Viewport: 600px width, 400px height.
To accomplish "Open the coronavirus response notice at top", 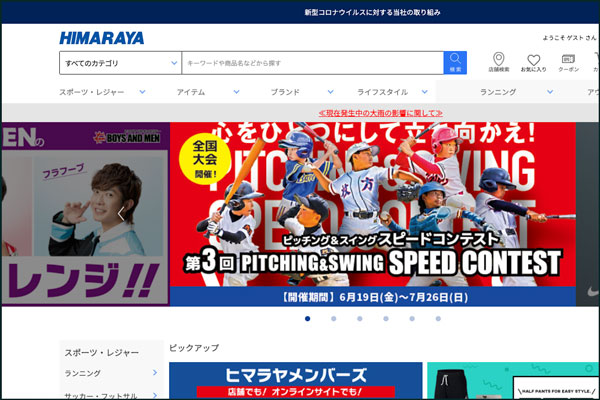I will tap(372, 12).
